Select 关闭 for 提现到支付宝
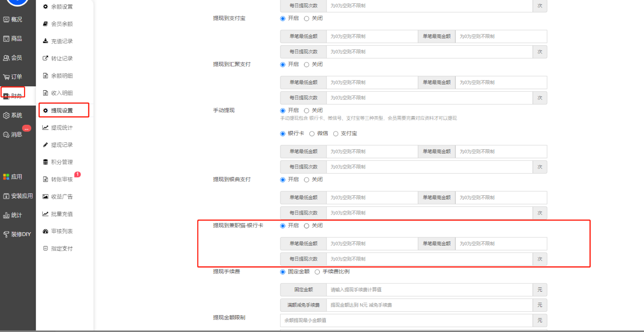 click(x=307, y=18)
